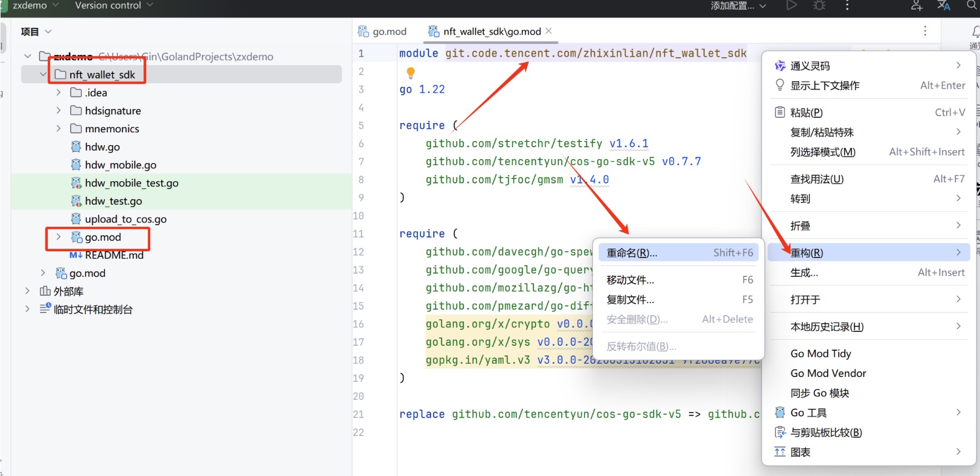Open README.md in the project tree

click(113, 255)
